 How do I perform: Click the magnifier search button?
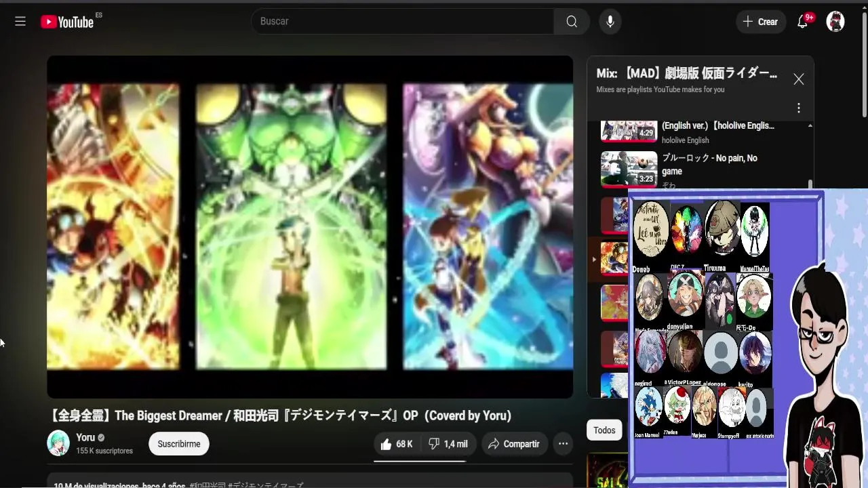572,22
